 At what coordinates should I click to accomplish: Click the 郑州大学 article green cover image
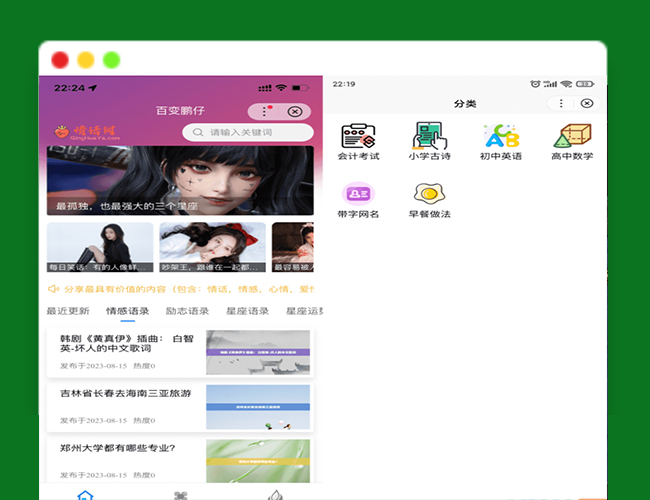[258, 461]
